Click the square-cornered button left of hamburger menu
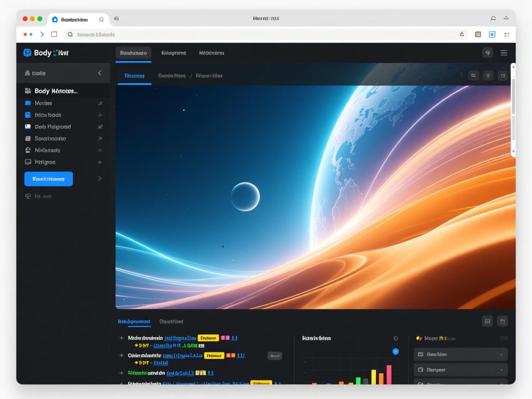Viewport: 532px width, 399px height. (x=488, y=53)
